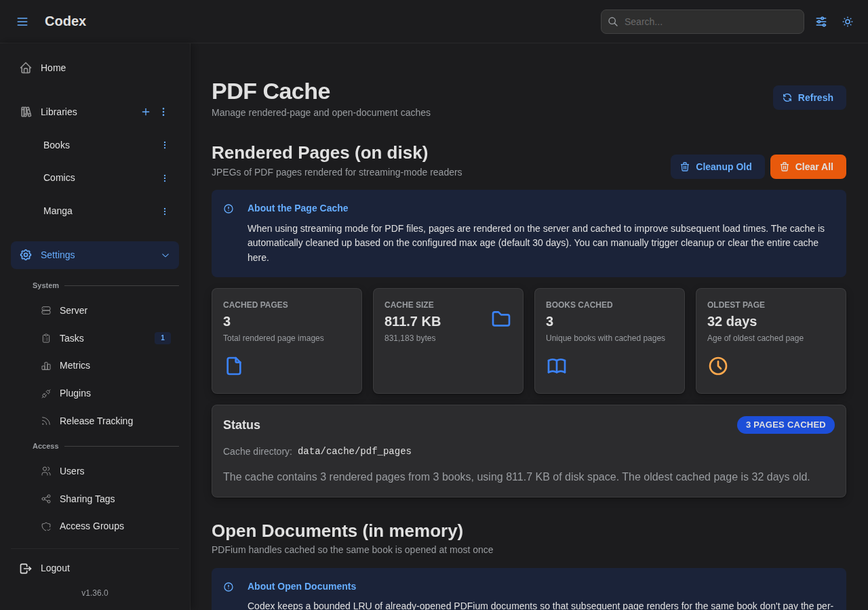Click the About the Page Cache info icon
Image resolution: width=868 pixels, height=610 pixels.
(229, 209)
